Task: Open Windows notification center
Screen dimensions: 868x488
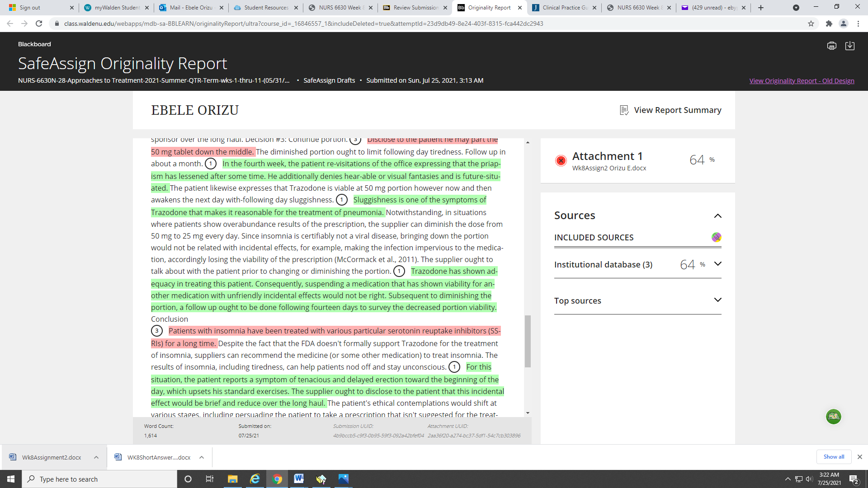Action: tap(854, 479)
